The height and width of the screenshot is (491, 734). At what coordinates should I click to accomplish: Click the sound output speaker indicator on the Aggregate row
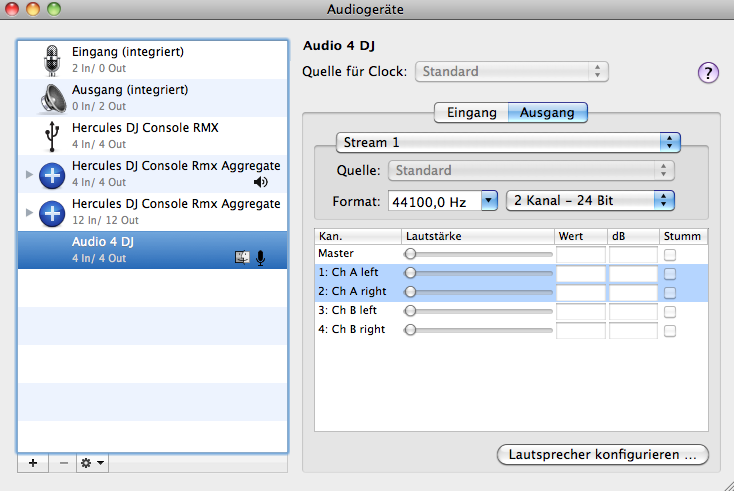tap(261, 182)
